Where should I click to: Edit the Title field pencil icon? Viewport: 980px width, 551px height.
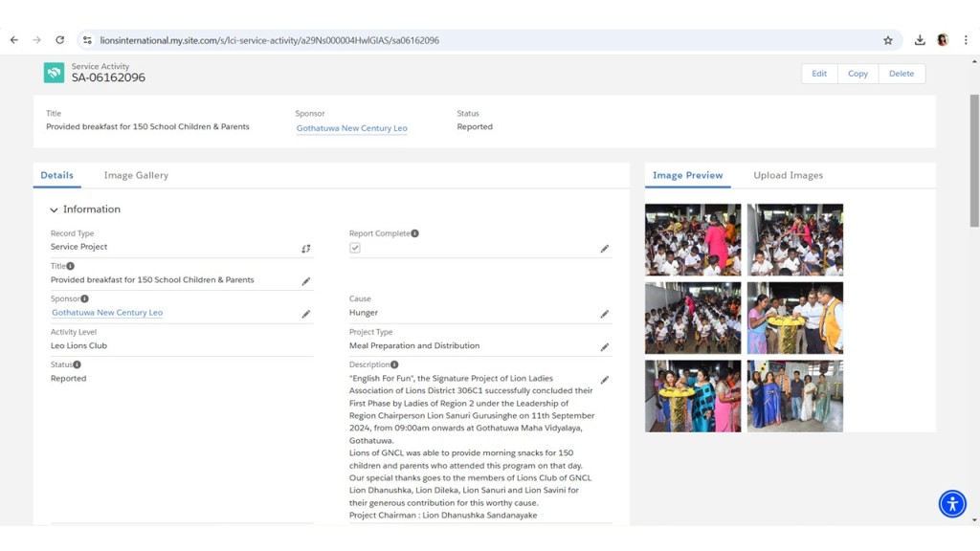pyautogui.click(x=305, y=281)
